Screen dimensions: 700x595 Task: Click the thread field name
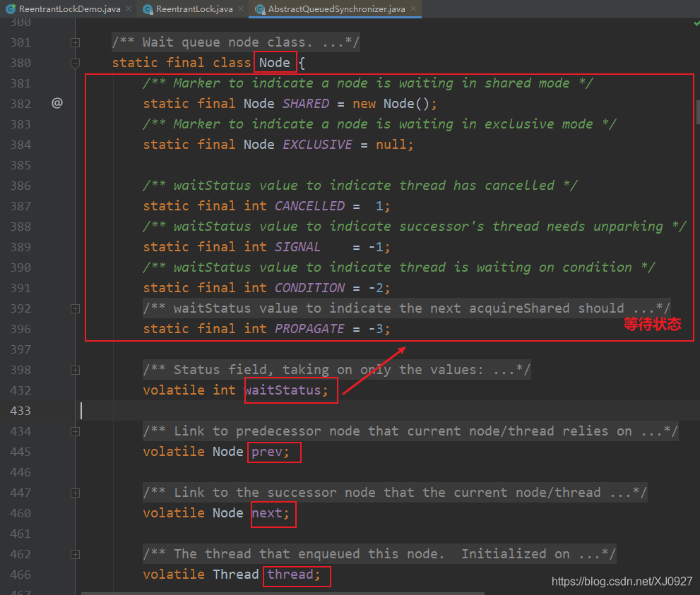click(290, 574)
